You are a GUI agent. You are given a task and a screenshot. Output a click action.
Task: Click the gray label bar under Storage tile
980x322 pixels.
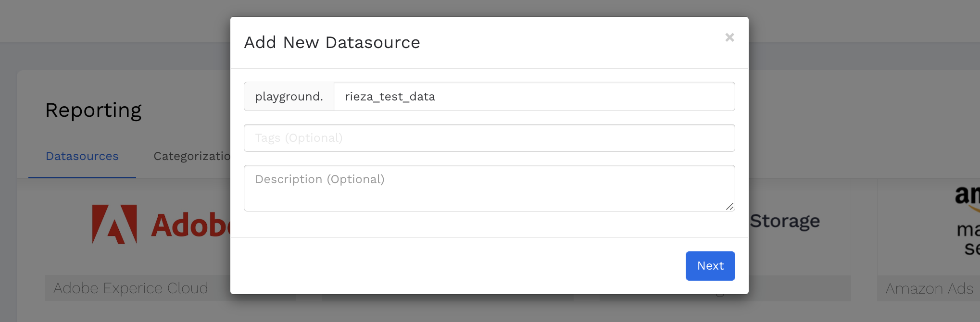tap(799, 288)
